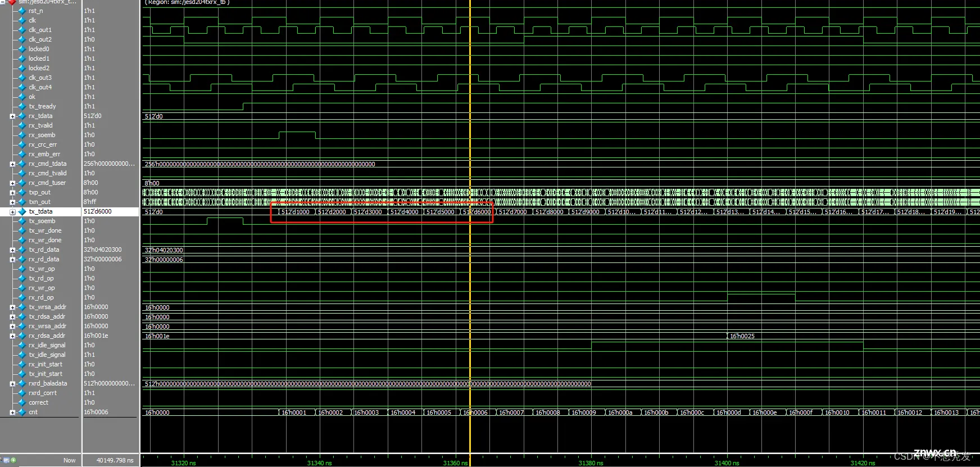Click the rst_n signal diamond icon
Screen dimensions: 980x467
coord(22,11)
